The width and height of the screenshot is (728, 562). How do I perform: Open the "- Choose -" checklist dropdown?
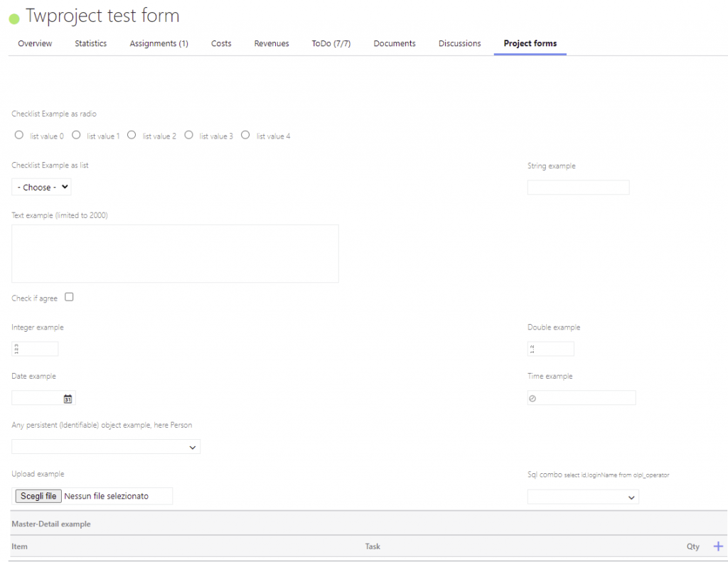41,187
